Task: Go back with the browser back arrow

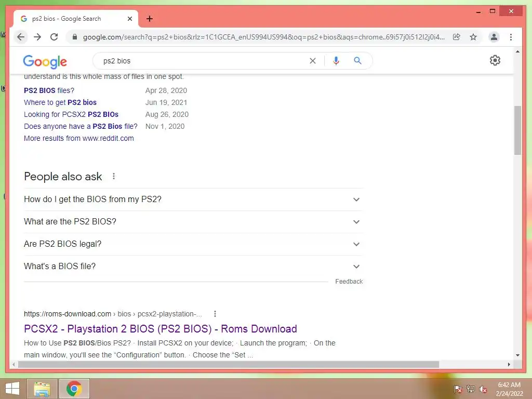Action: (x=21, y=37)
